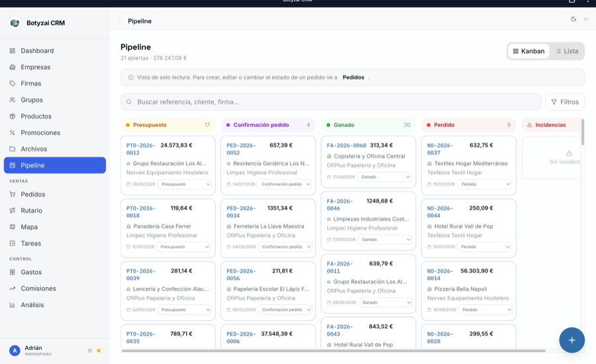Open Análisis chart icon
The width and height of the screenshot is (596, 364).
click(12, 304)
